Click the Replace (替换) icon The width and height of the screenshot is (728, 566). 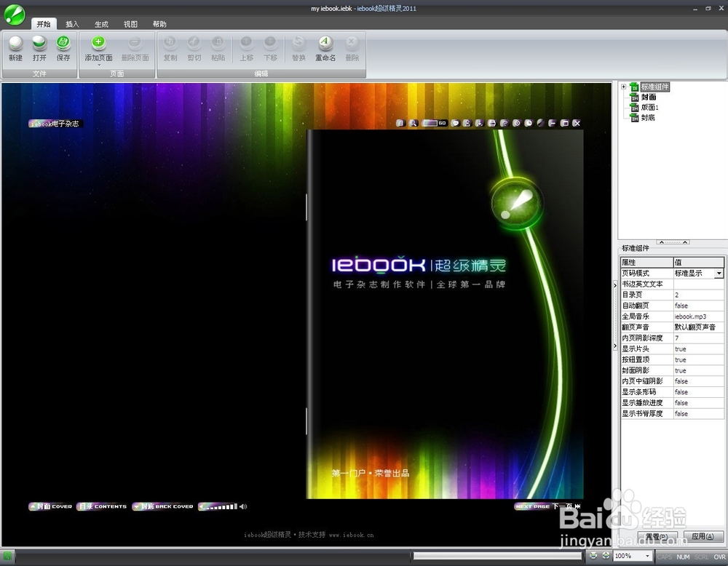click(x=298, y=44)
